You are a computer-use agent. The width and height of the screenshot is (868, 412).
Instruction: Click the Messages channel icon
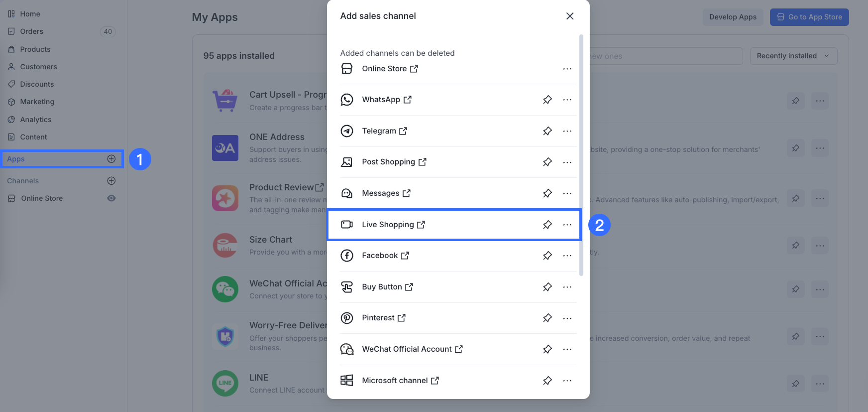(x=347, y=193)
